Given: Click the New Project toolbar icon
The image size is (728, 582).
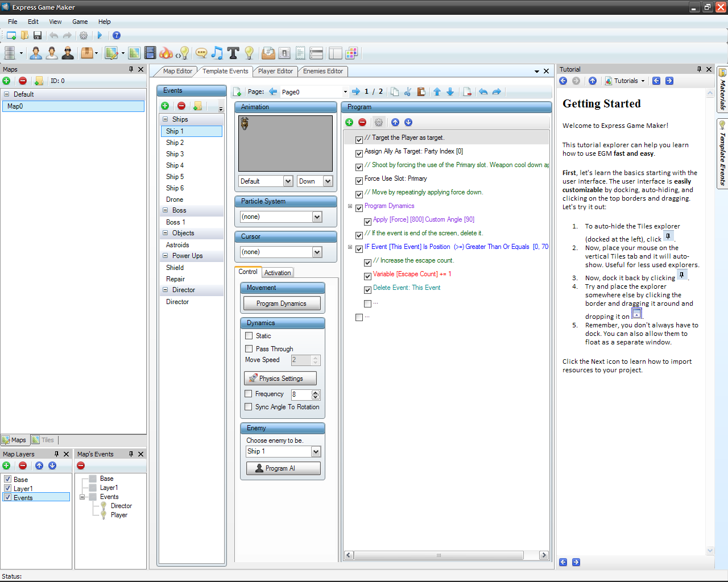Looking at the screenshot, I should coord(11,35).
